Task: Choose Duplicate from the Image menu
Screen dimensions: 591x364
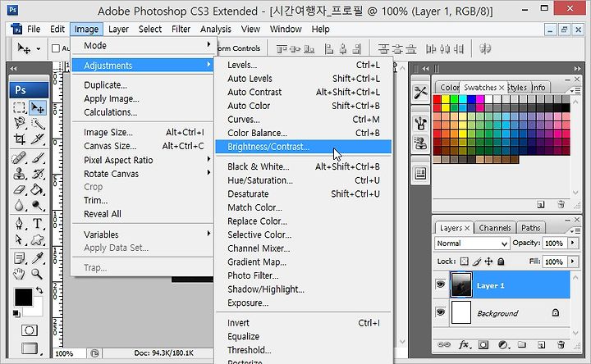Action: pos(143,85)
